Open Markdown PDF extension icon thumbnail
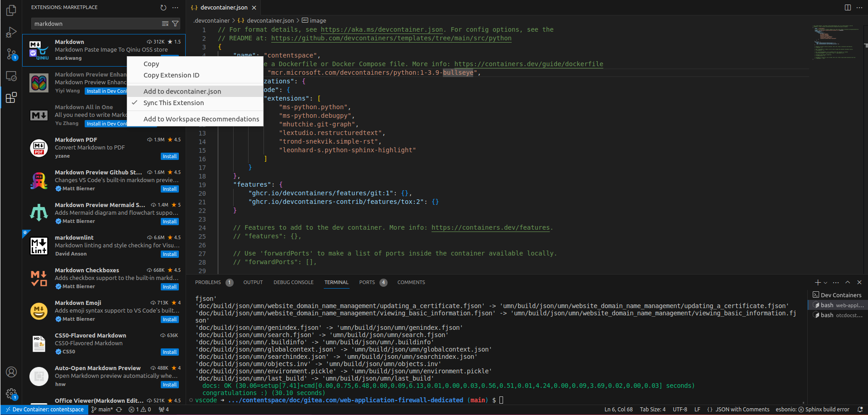Viewport: 868px width, 415px height. coord(39,148)
